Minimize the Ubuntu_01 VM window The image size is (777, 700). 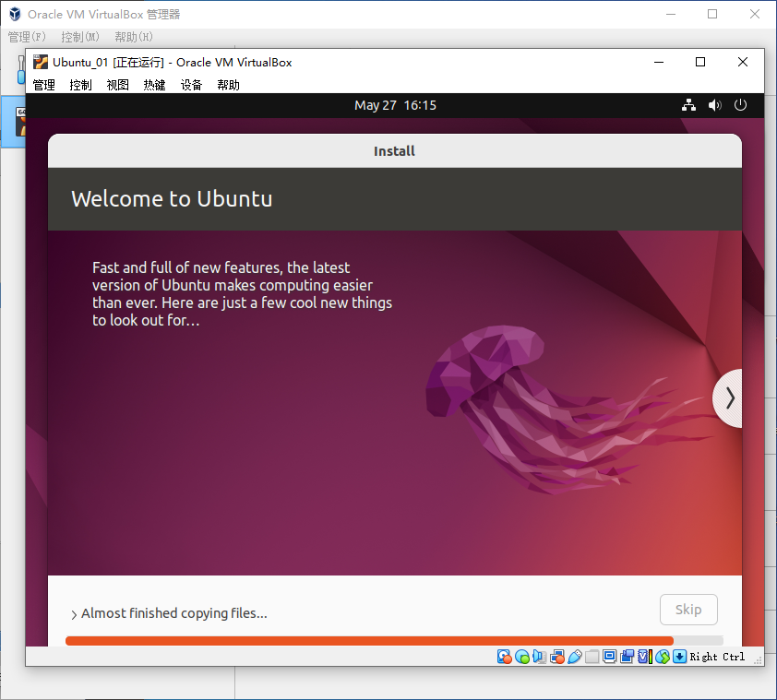click(x=659, y=63)
